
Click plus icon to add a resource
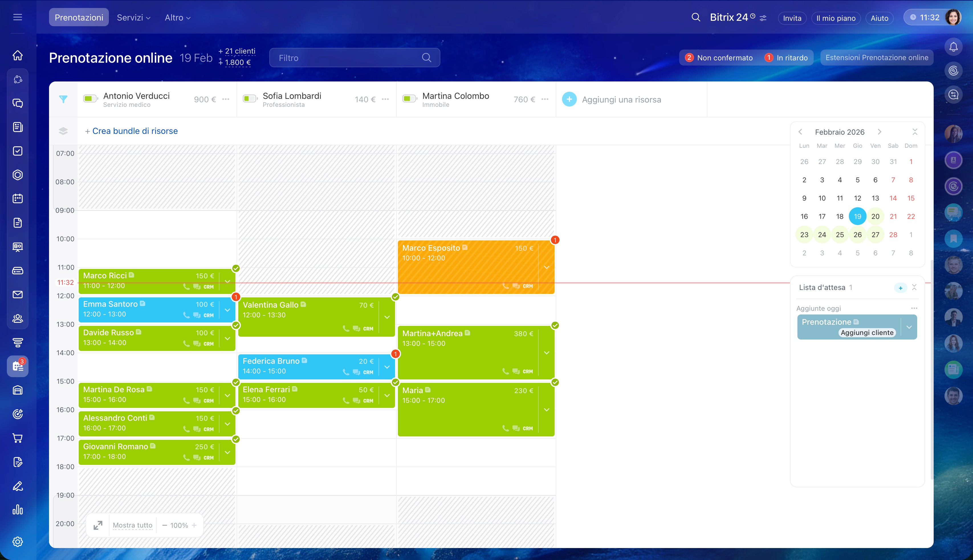pos(569,99)
